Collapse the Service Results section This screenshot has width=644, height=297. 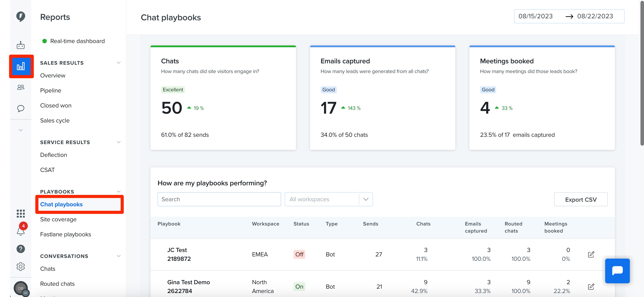click(x=119, y=142)
